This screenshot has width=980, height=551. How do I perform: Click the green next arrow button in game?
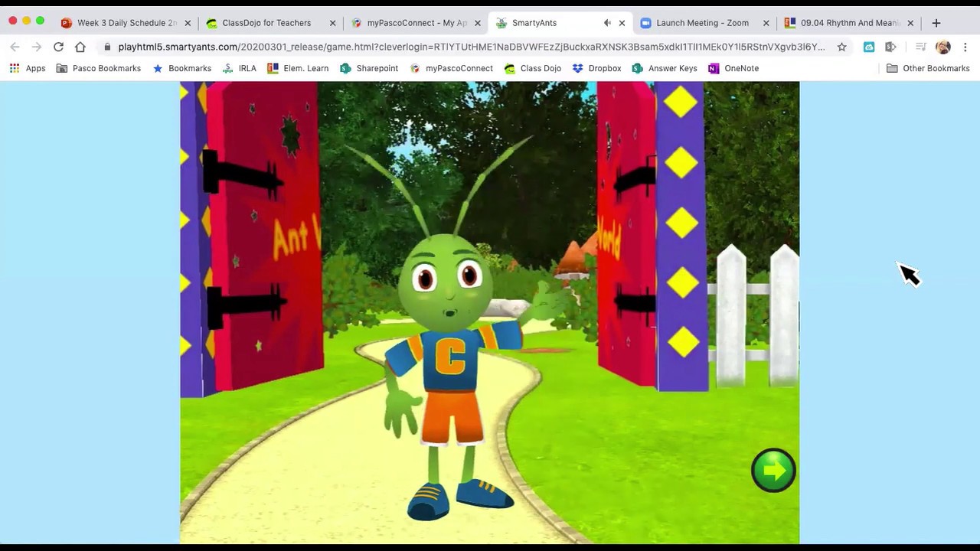773,470
